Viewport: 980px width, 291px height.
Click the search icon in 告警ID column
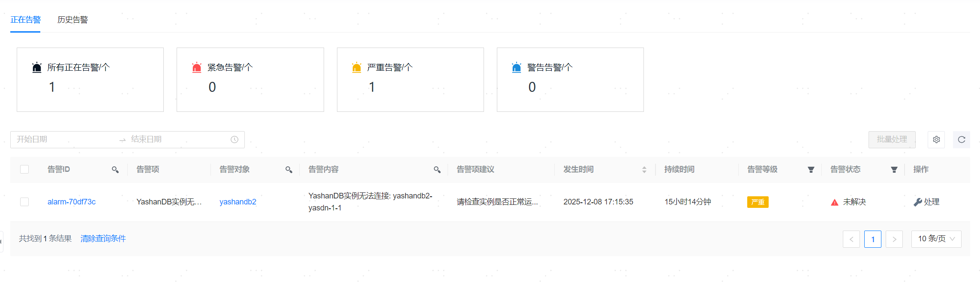[115, 170]
